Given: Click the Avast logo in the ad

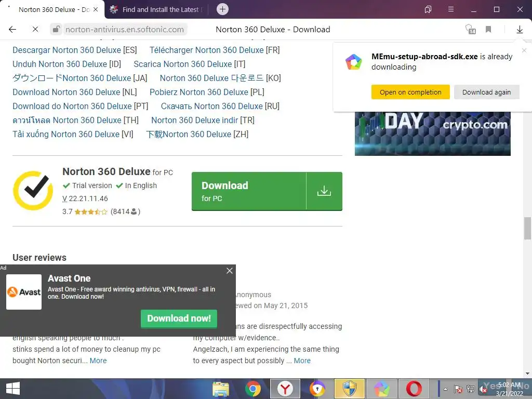Looking at the screenshot, I should click(x=24, y=292).
